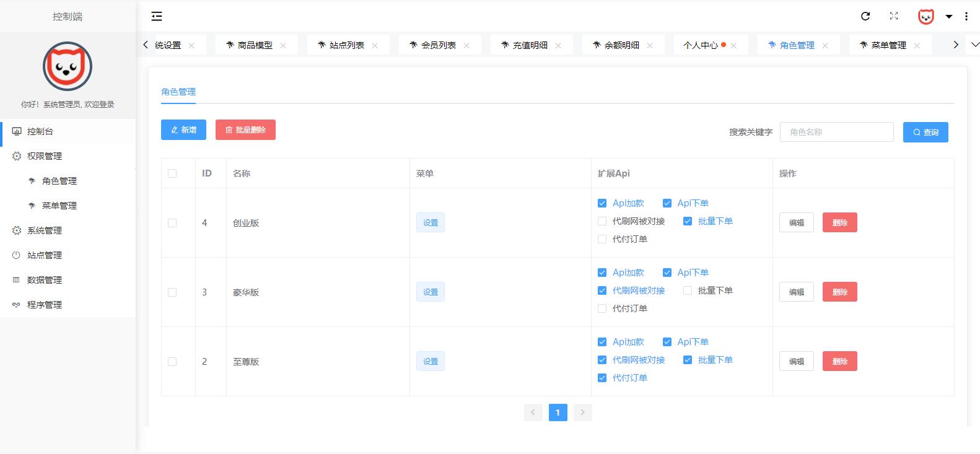Viewport: 980px width, 454px height.
Task: Click the cat avatar in the top bar
Action: tap(925, 17)
